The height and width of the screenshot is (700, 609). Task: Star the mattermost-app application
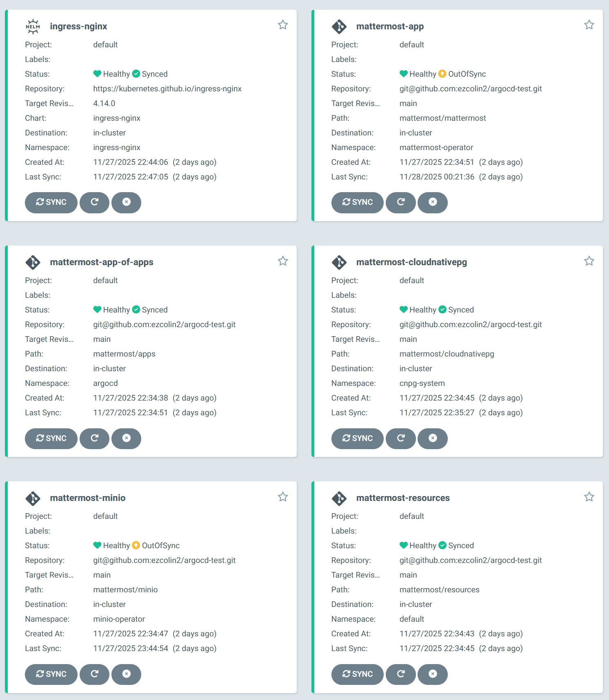coord(589,25)
